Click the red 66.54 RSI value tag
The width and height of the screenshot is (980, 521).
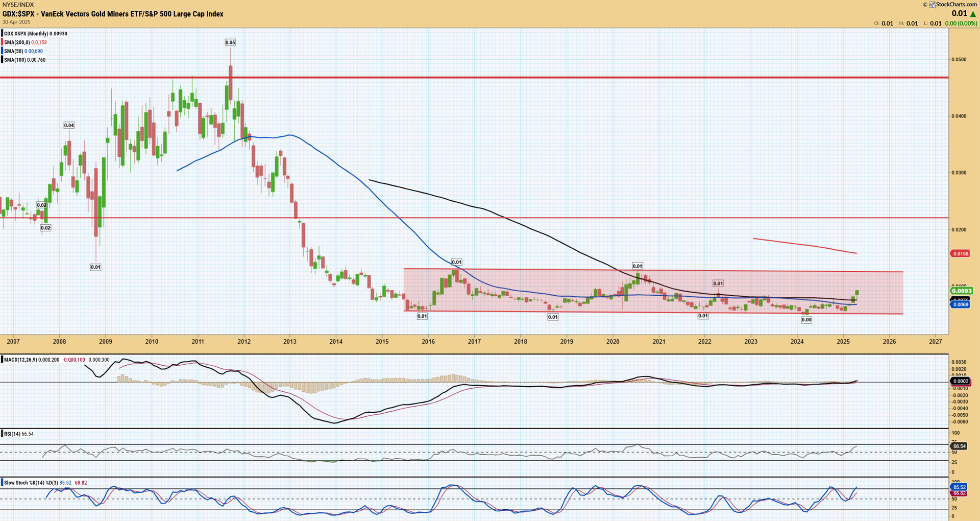[960, 446]
